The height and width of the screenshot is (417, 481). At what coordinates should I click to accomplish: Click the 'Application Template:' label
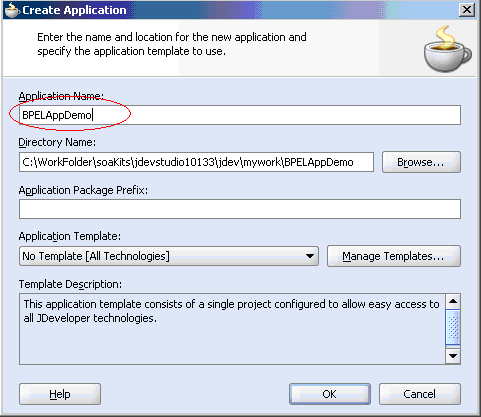pos(70,236)
